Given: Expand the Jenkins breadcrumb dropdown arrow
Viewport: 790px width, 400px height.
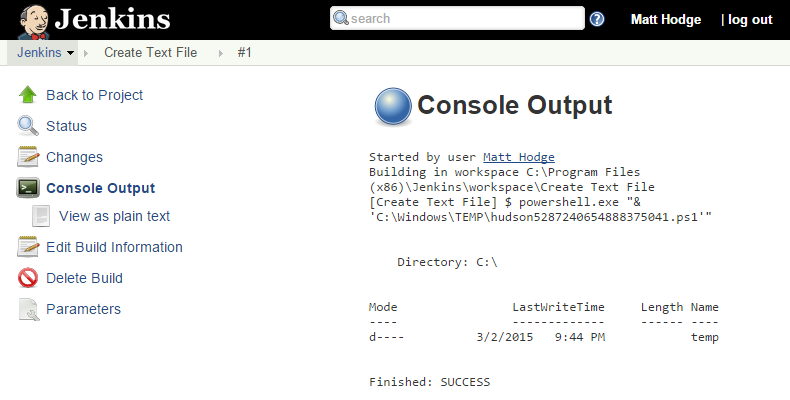Looking at the screenshot, I should pyautogui.click(x=71, y=53).
